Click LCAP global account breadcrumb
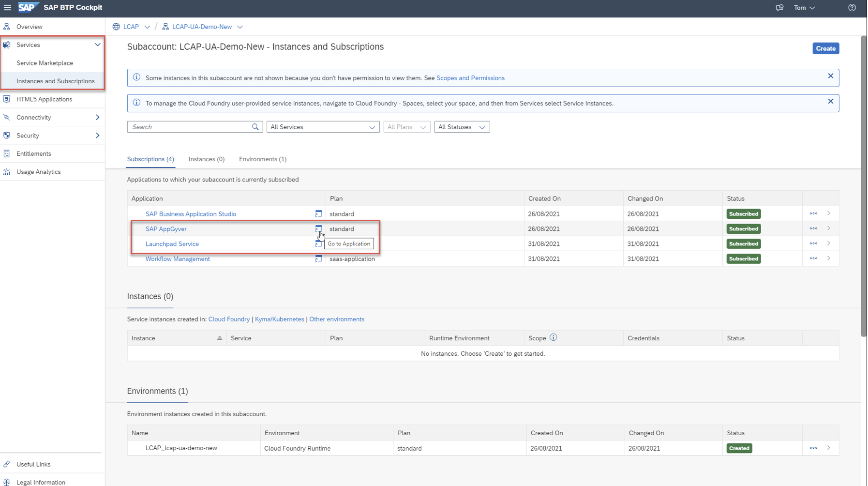The height and width of the screenshot is (486, 868). [131, 27]
